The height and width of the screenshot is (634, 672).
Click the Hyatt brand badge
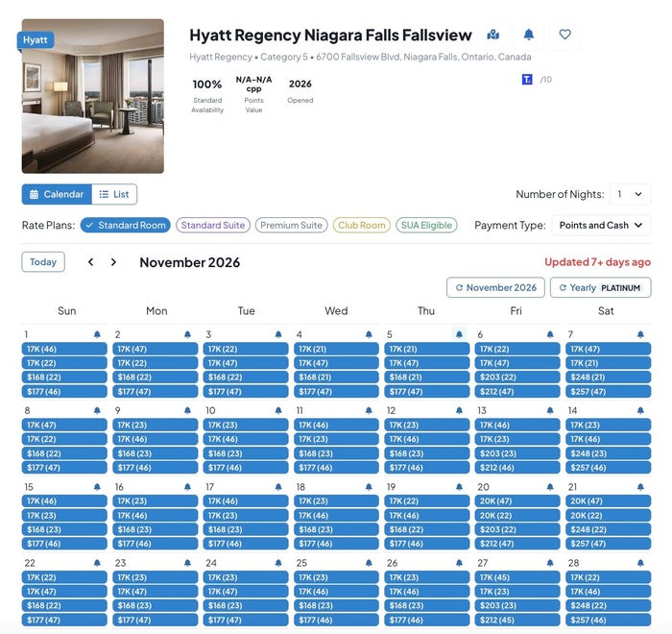[x=36, y=40]
